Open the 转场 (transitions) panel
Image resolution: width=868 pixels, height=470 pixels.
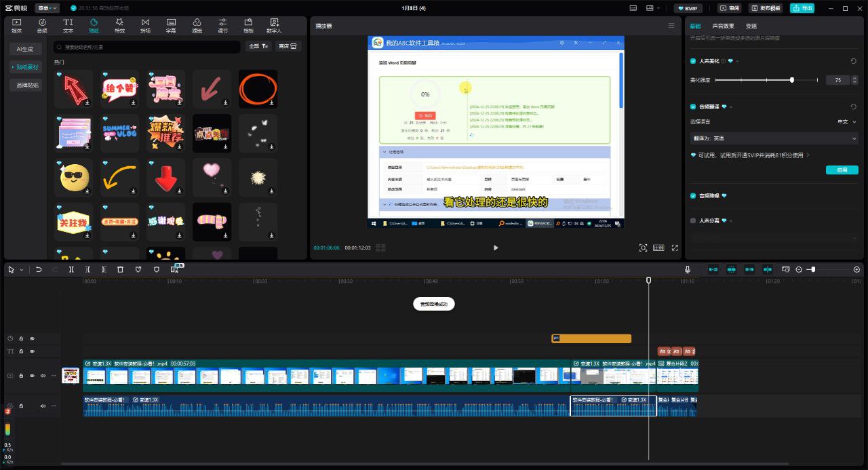coord(145,26)
